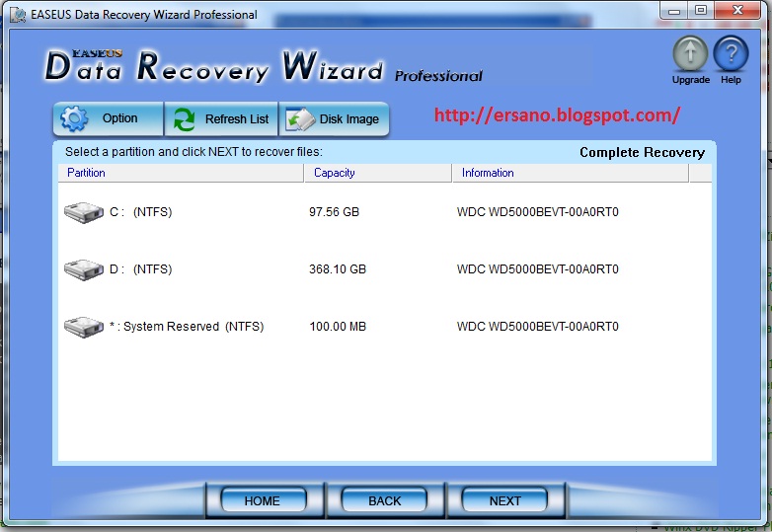The image size is (772, 532).
Task: Click the gear icon on the Option button
Action: pyautogui.click(x=74, y=118)
